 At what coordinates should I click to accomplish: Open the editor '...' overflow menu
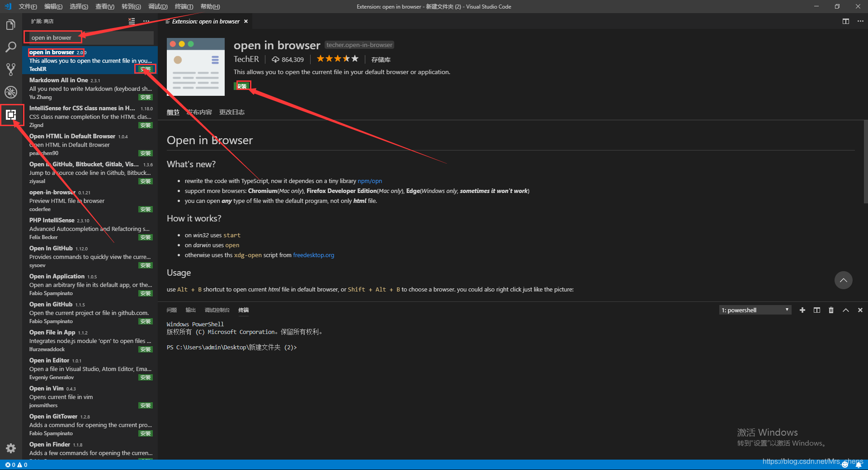(x=860, y=21)
